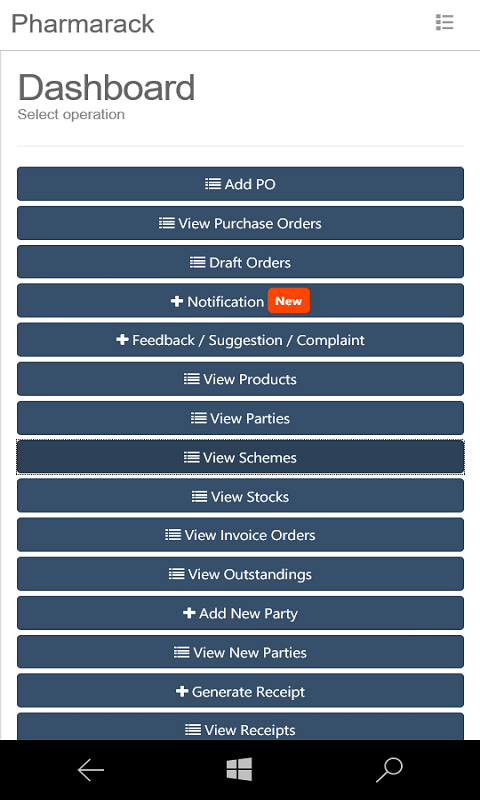Screen dimensions: 480x800
Task: Open View Purchase Orders
Action: click(x=240, y=223)
